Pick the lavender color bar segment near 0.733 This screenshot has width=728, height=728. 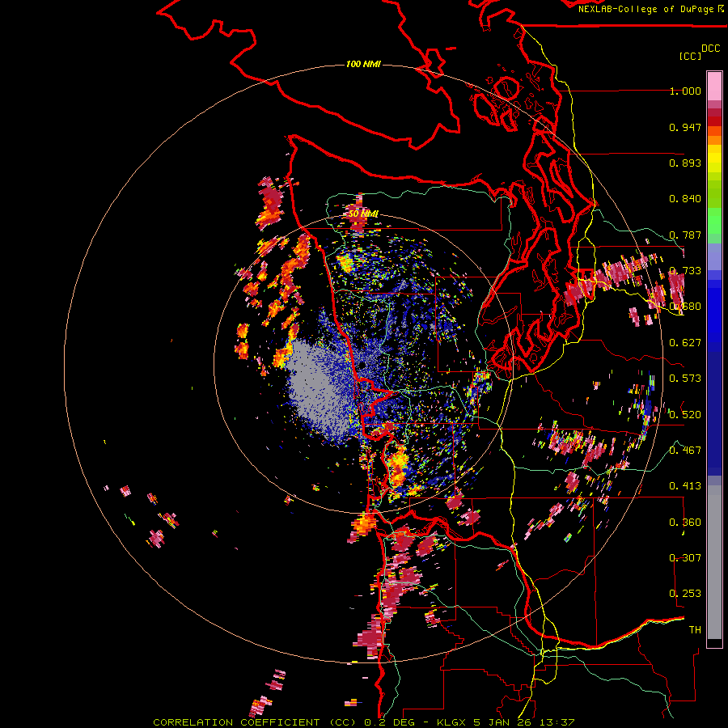714,256
